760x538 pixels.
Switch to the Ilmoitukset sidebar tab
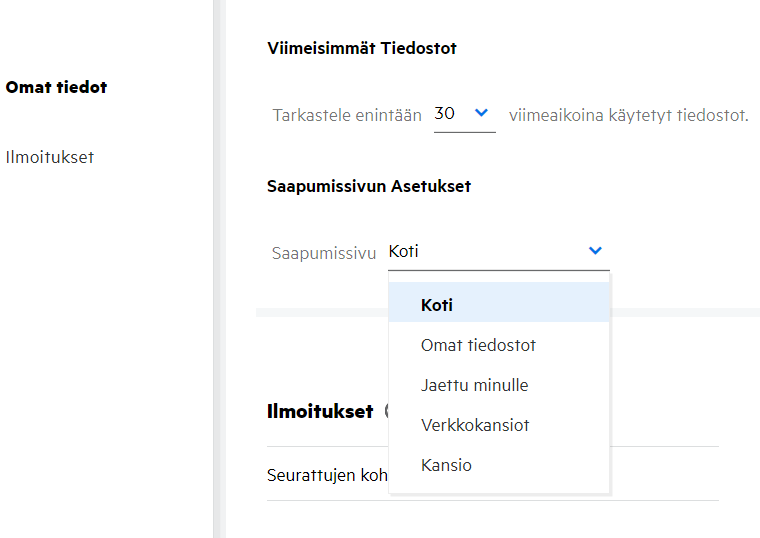pos(50,157)
